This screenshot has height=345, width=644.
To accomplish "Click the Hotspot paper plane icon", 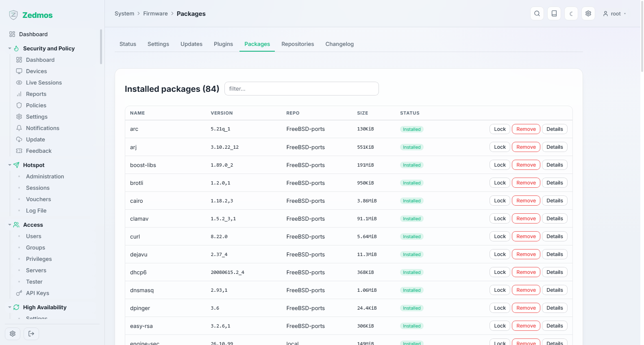I will click(16, 165).
